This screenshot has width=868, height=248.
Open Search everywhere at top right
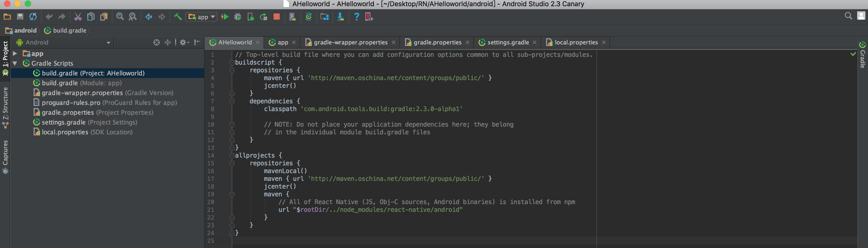pos(849,16)
